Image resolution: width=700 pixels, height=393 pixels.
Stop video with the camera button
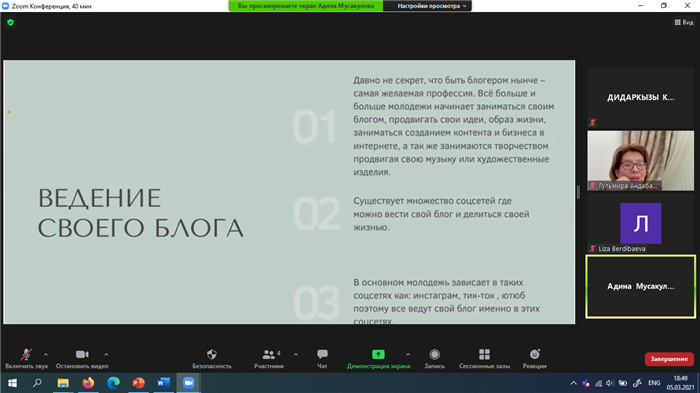tap(82, 355)
